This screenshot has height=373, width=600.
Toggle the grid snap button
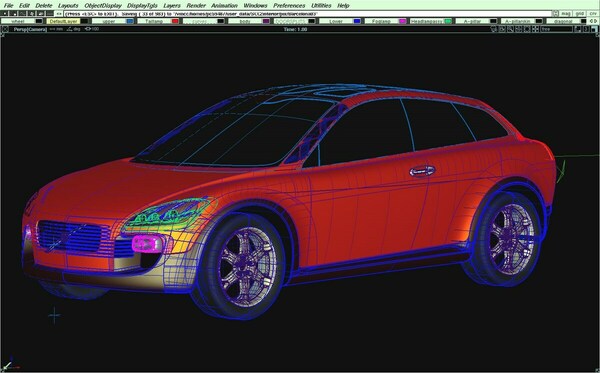coord(580,13)
